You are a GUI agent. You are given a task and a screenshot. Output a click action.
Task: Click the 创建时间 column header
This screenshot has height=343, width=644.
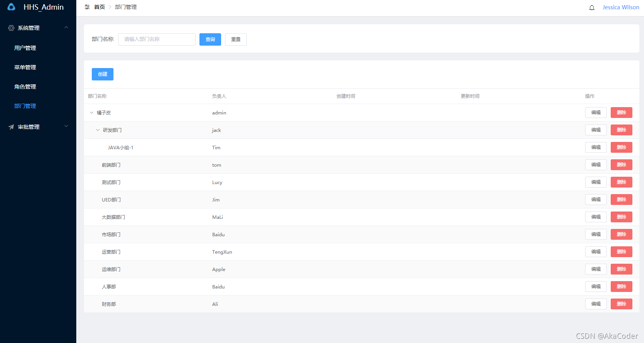pos(346,96)
